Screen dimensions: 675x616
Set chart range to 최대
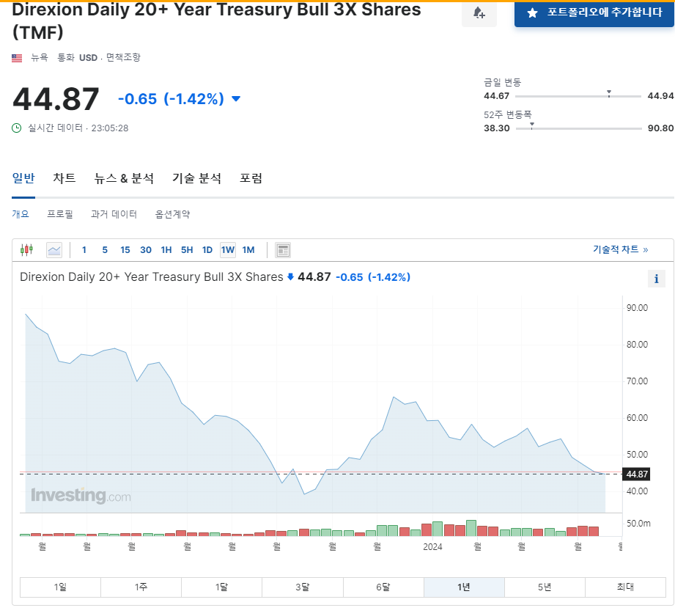tap(625, 587)
